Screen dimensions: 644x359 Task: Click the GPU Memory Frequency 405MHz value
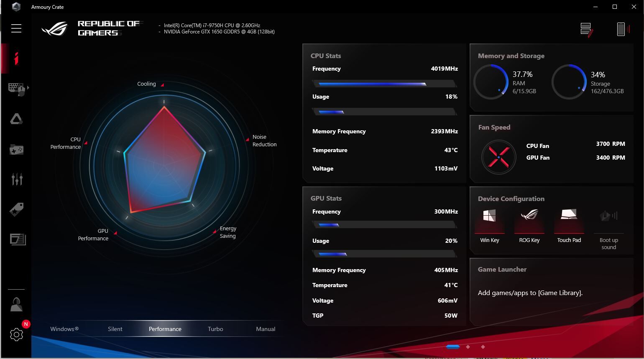[446, 270]
